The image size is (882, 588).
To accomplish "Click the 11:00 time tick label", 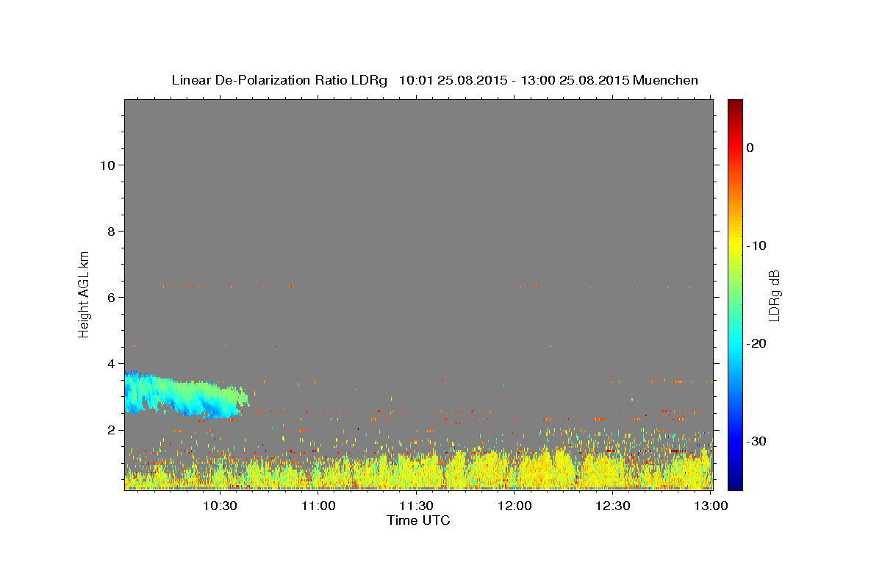I will pos(318,506).
